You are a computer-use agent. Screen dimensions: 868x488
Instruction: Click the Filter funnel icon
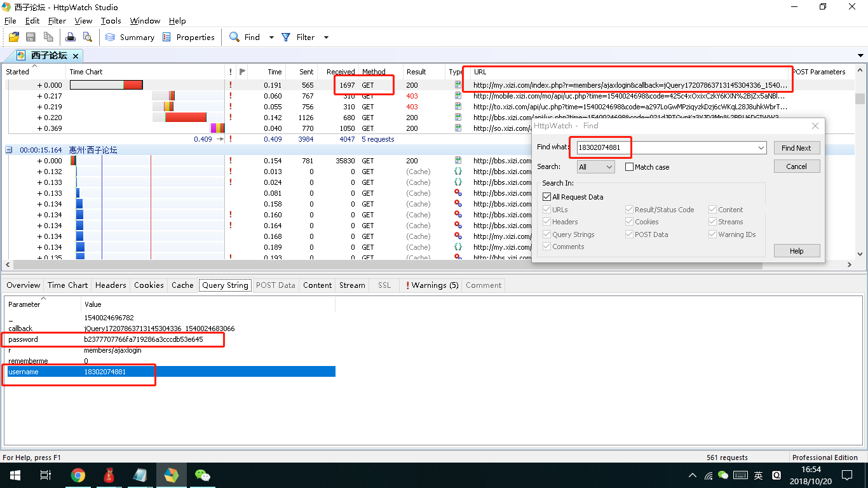coord(287,37)
